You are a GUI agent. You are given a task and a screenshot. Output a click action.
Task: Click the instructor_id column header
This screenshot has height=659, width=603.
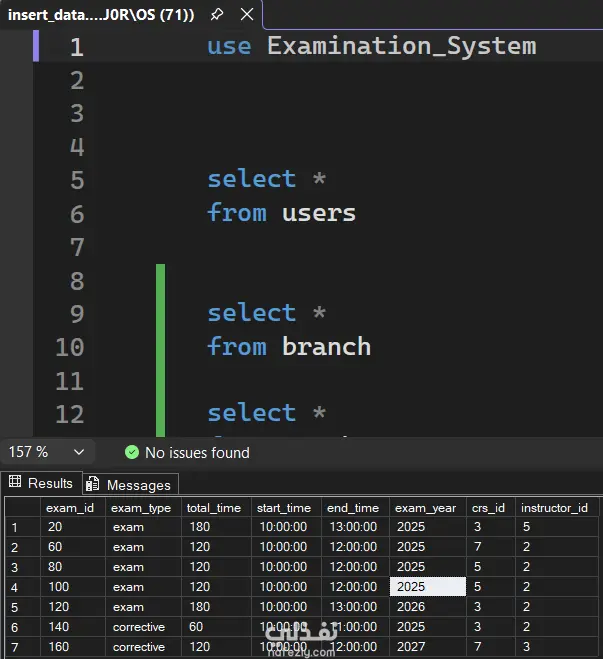coord(554,508)
